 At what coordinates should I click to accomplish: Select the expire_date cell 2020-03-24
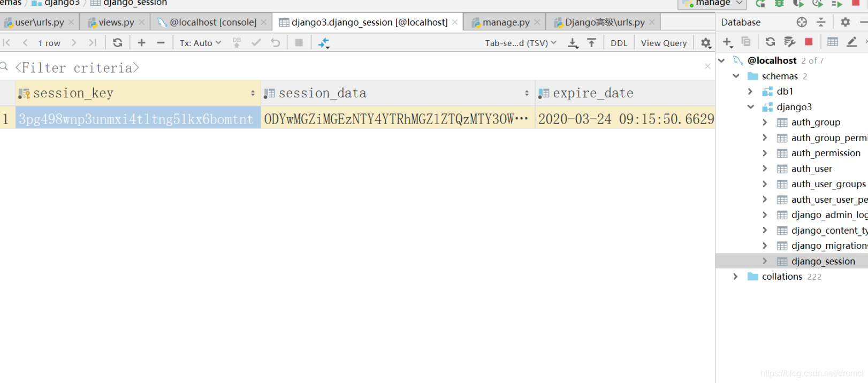625,119
